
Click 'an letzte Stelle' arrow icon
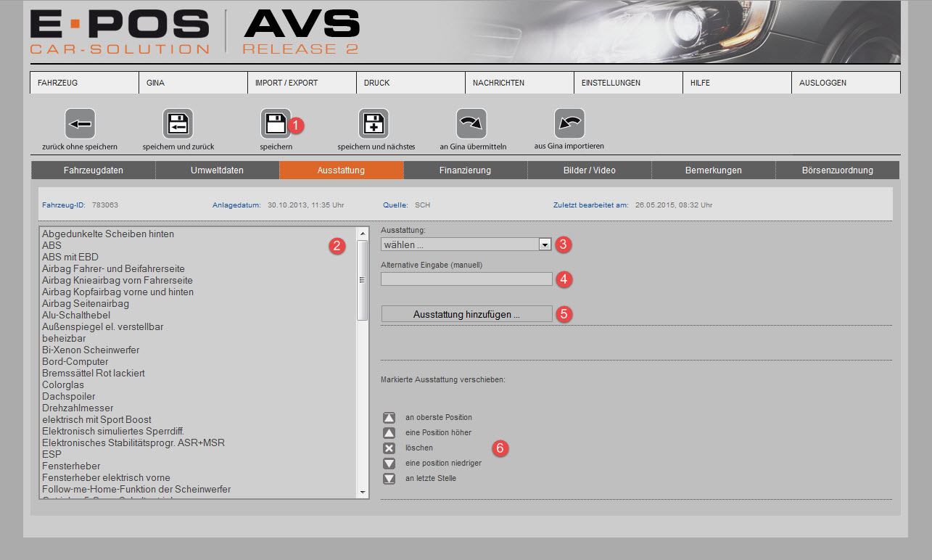click(389, 479)
